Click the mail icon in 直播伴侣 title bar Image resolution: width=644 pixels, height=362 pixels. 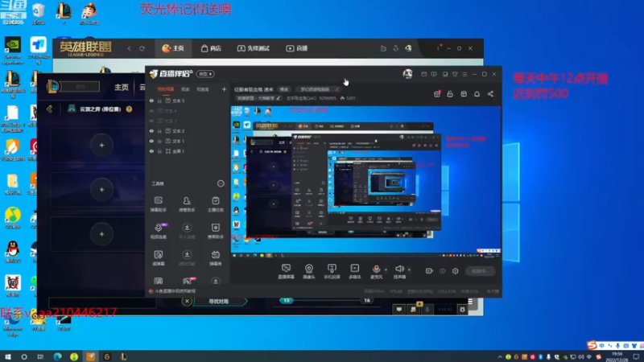coord(424,74)
